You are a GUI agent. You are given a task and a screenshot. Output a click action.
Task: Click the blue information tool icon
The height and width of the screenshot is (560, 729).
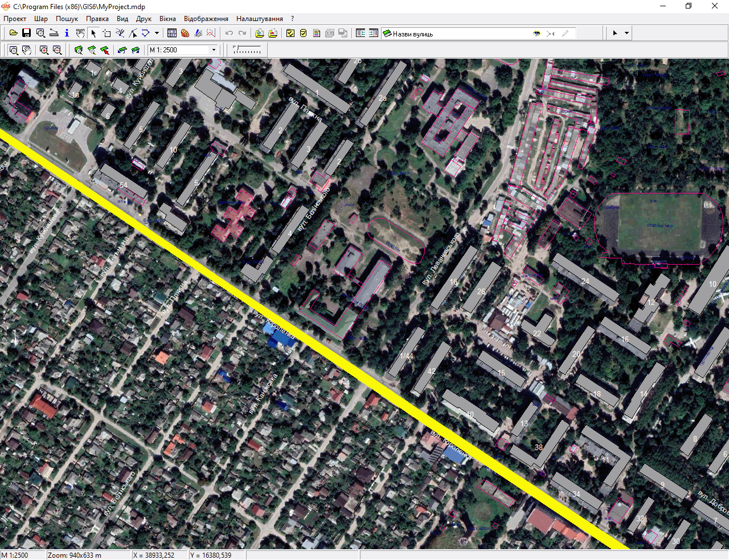[x=67, y=33]
